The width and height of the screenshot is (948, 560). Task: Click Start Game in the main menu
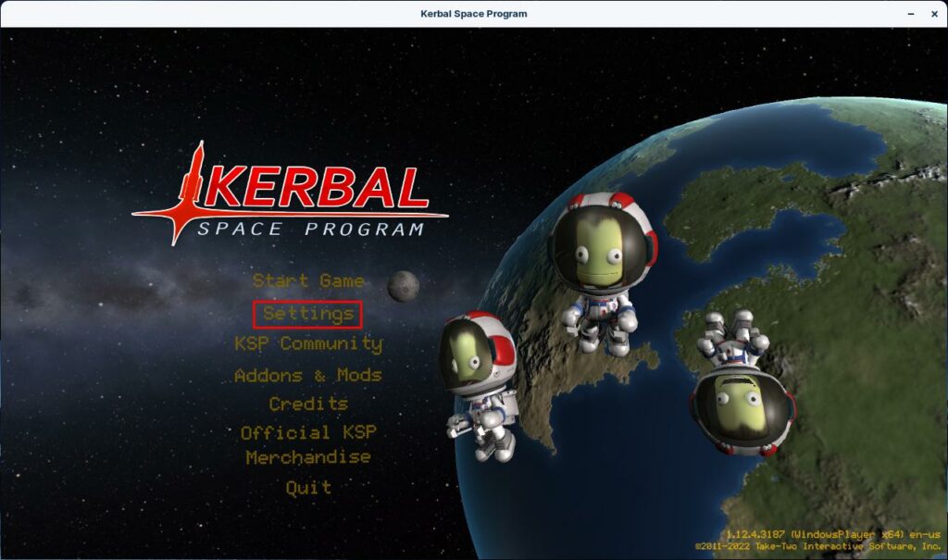[x=308, y=280]
